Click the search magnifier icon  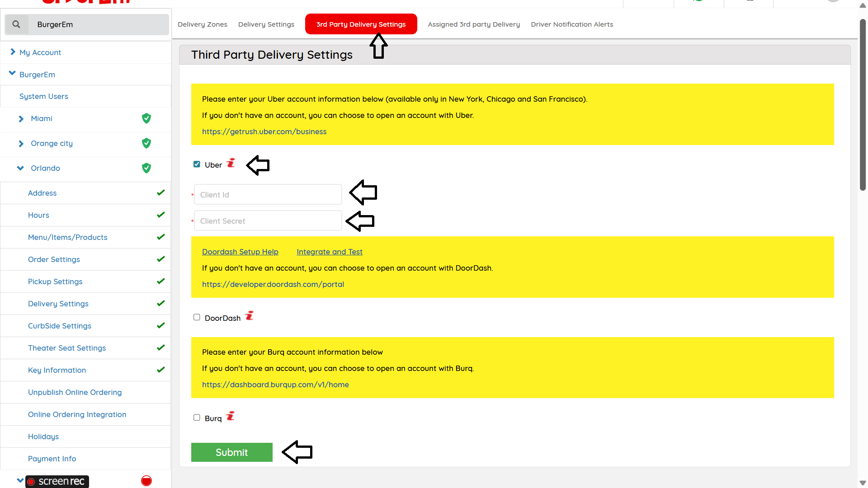tap(16, 24)
